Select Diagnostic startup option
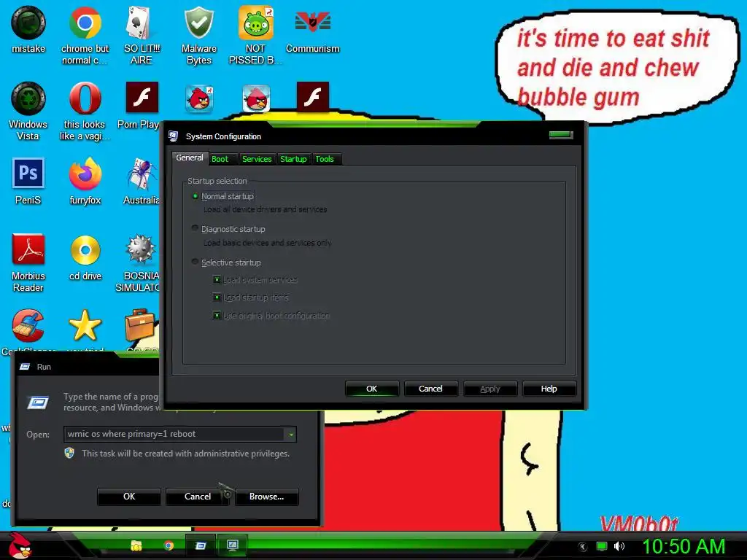The image size is (747, 560). (x=195, y=228)
